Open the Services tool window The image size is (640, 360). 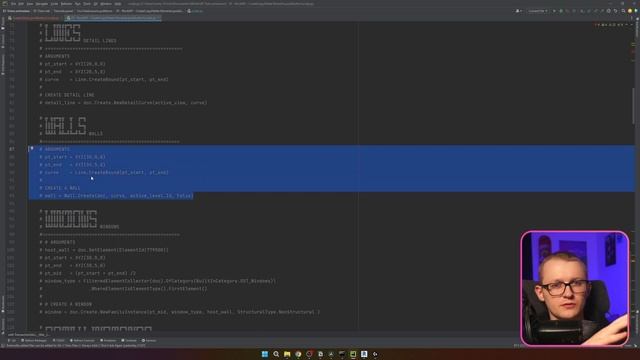click(149, 340)
